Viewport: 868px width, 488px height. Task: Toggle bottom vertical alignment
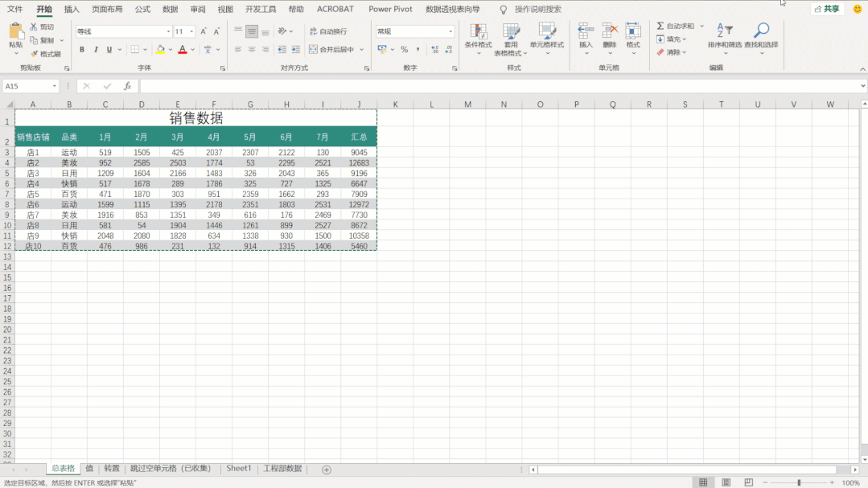click(265, 31)
